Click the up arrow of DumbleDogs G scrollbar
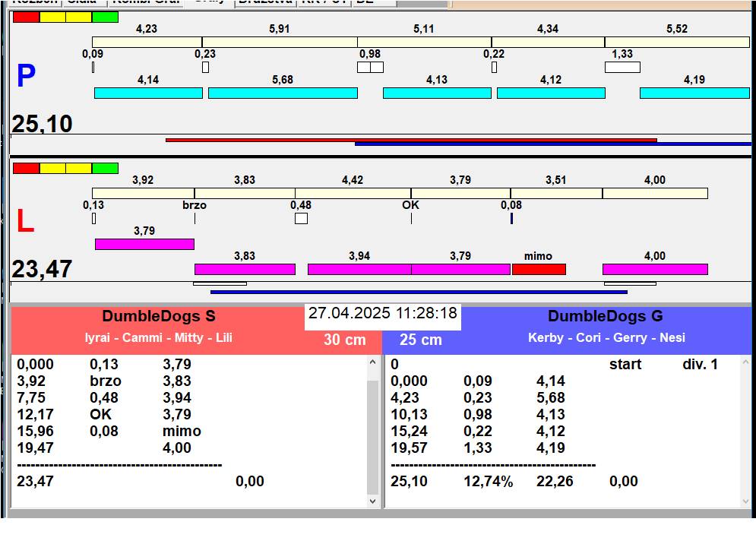756x544 pixels. (745, 362)
